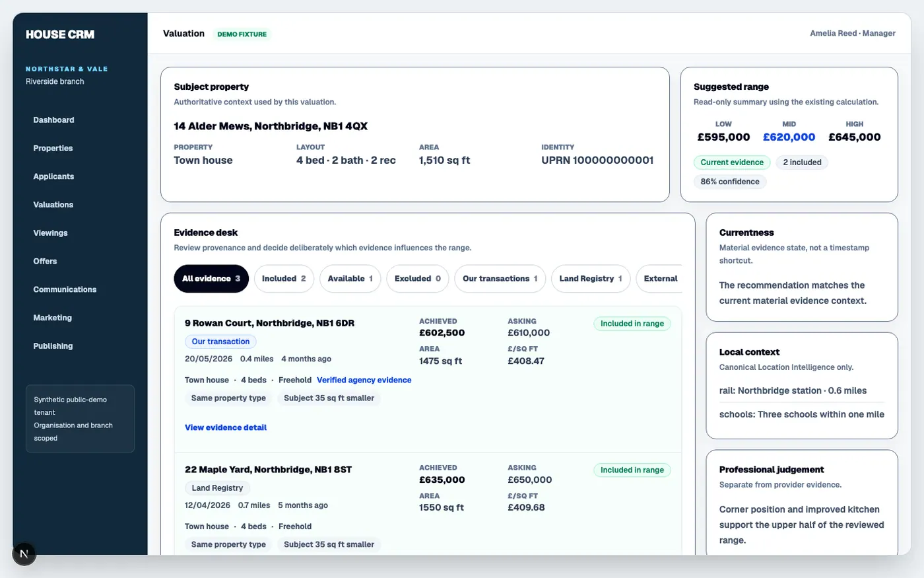Click the Next.js dev tools badge
Screen dimensions: 924x578
(24, 554)
